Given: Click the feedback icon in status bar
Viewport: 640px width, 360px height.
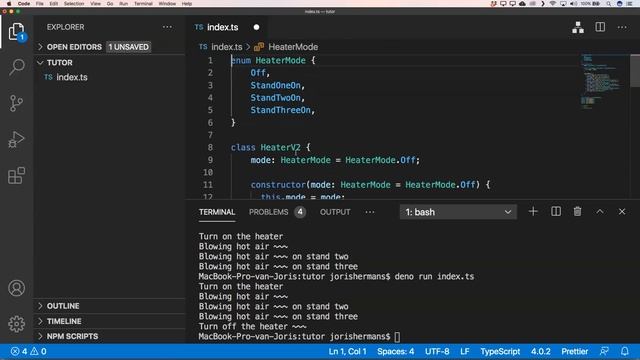Looking at the screenshot, I should pos(604,351).
